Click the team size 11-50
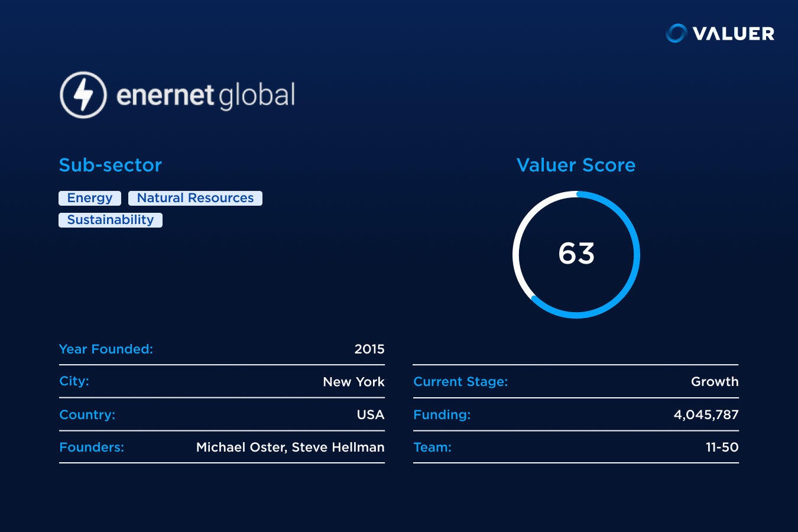The width and height of the screenshot is (798, 532). click(x=722, y=447)
